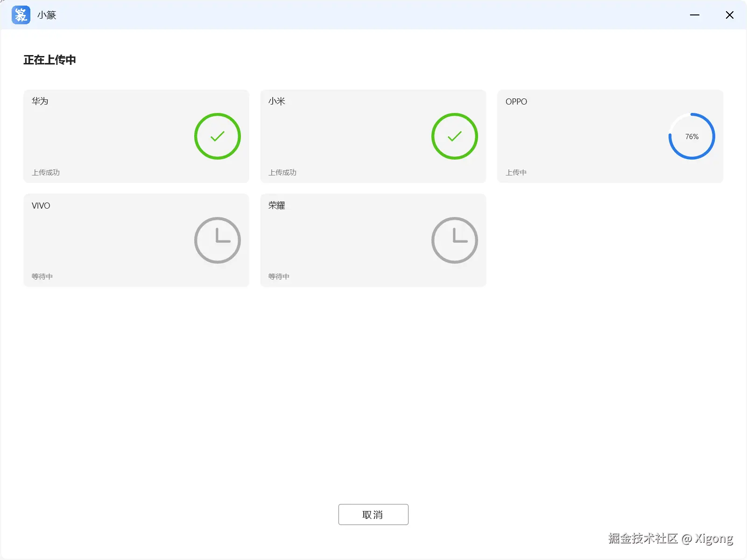Click the VIVO channel name
The height and width of the screenshot is (560, 747).
coord(41,206)
